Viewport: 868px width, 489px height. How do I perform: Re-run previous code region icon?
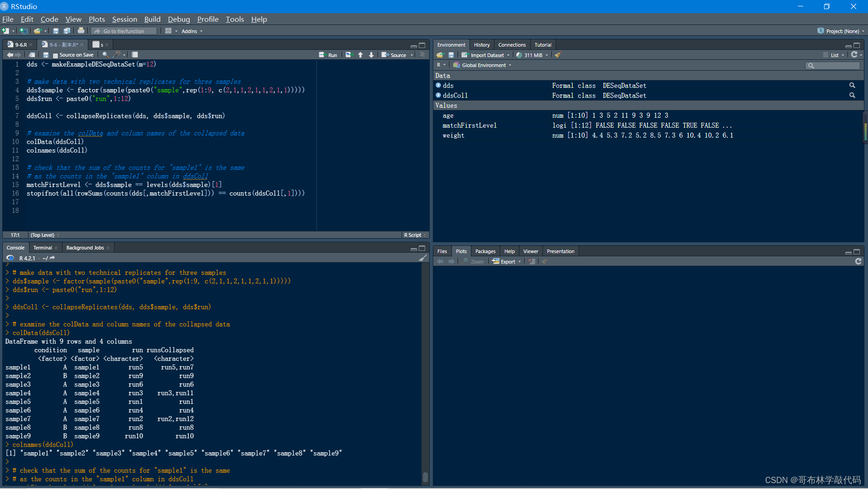click(349, 55)
